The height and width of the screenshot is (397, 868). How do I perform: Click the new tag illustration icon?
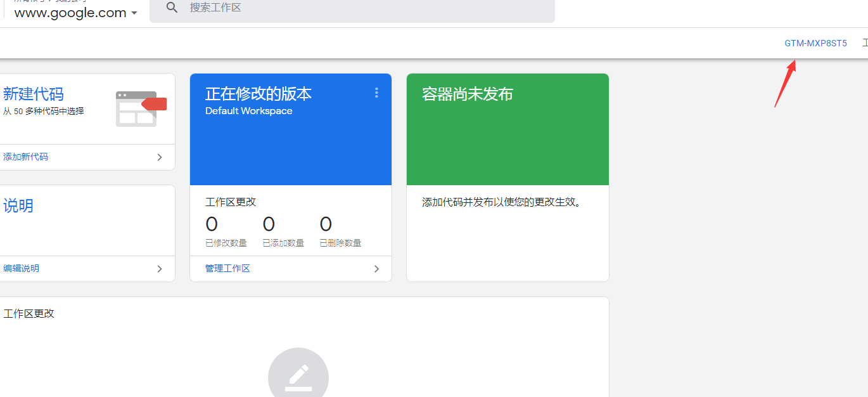(x=141, y=108)
